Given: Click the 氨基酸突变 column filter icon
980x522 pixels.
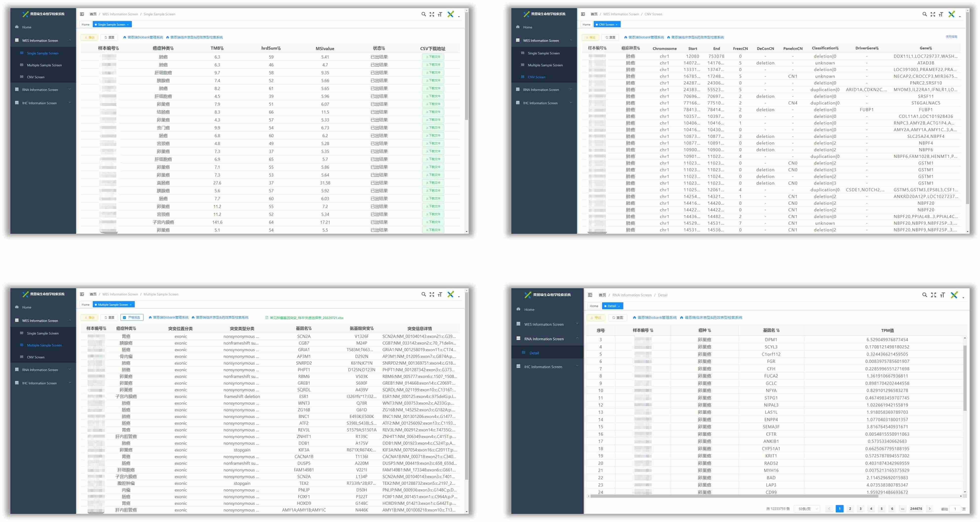Looking at the screenshot, I should 372,328.
